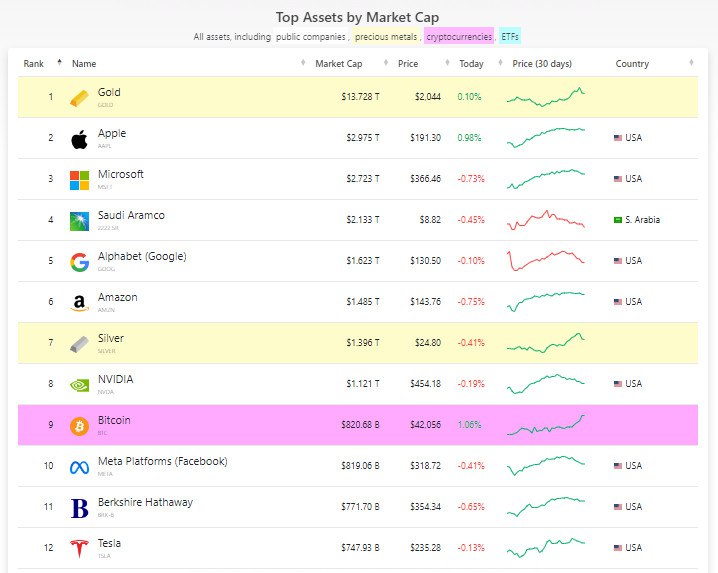Click the Meta infinity logo icon
The image size is (718, 573).
coord(79,467)
